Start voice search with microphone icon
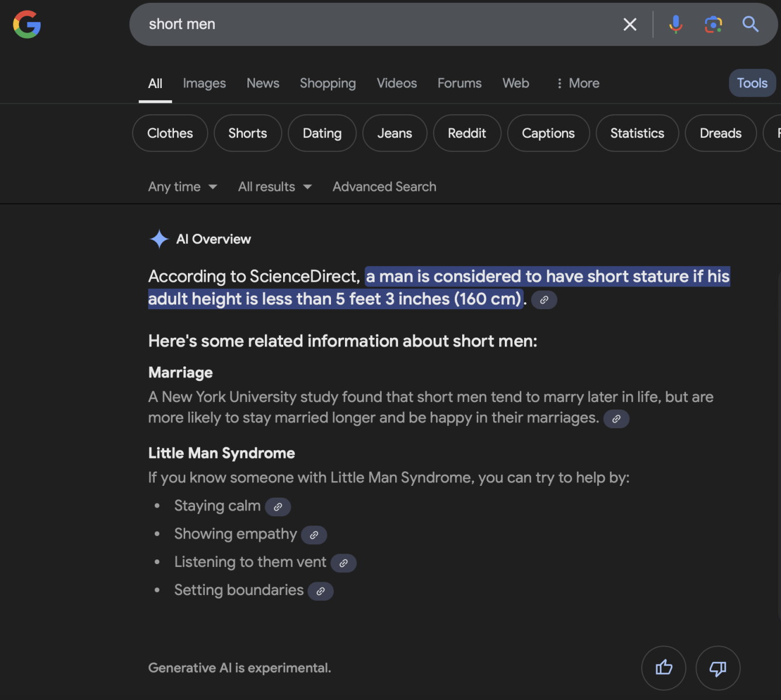 675,24
